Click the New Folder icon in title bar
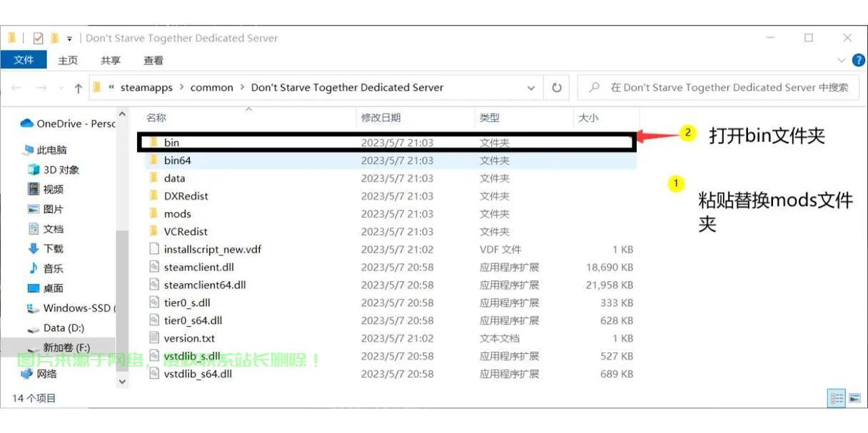 pos(54,39)
